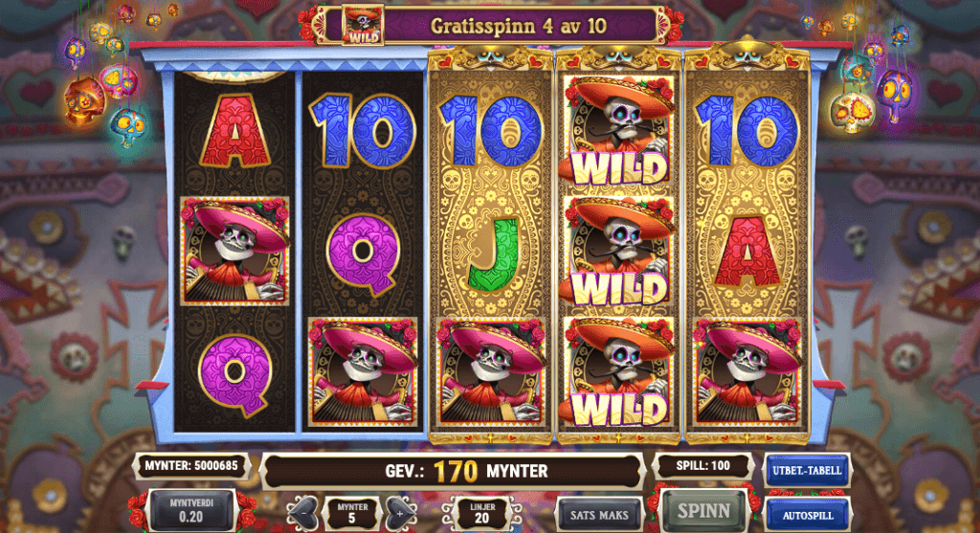The image size is (980, 533).
Task: Click the MYNTER 5000685 balance display
Action: pos(191,466)
